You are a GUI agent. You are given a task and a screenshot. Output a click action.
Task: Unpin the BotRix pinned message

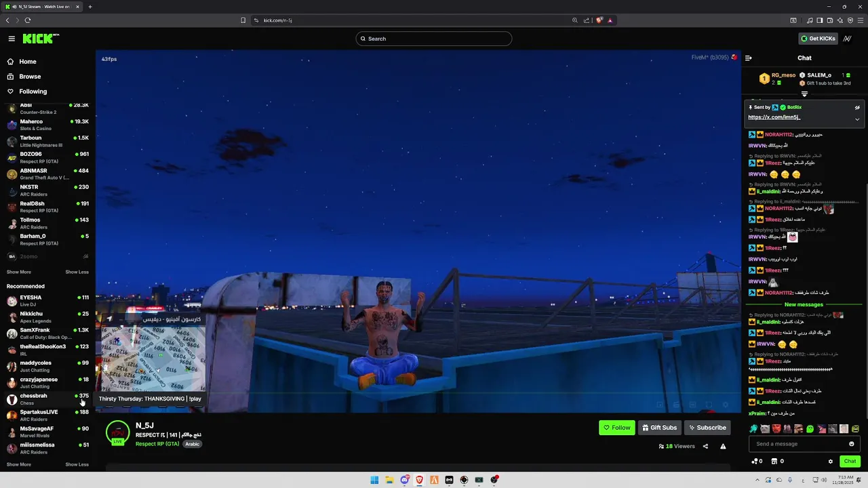pyautogui.click(x=857, y=107)
